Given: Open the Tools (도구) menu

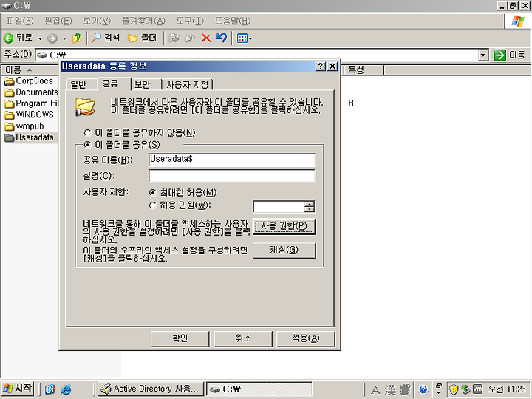Looking at the screenshot, I should 190,21.
